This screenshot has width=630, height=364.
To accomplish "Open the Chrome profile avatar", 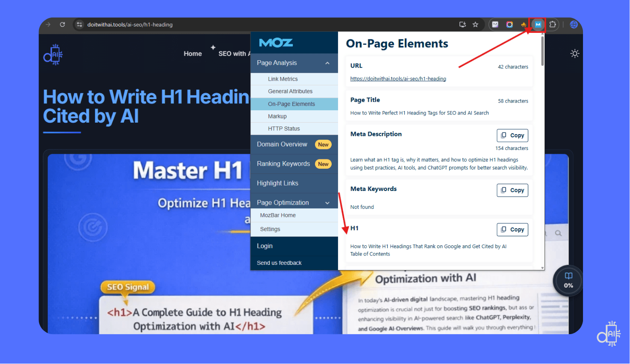I will point(574,25).
